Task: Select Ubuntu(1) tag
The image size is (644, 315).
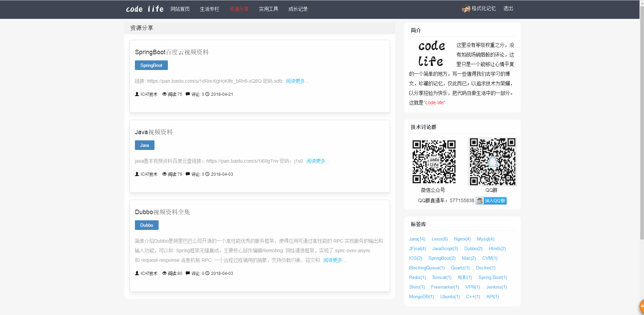Action: [x=450, y=296]
